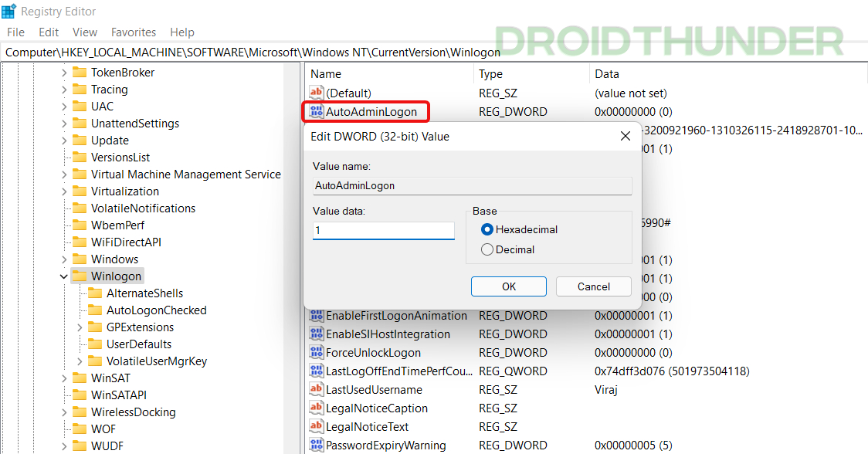Click the WiFiDirectAPI folder icon
The image size is (868, 454).
80,242
